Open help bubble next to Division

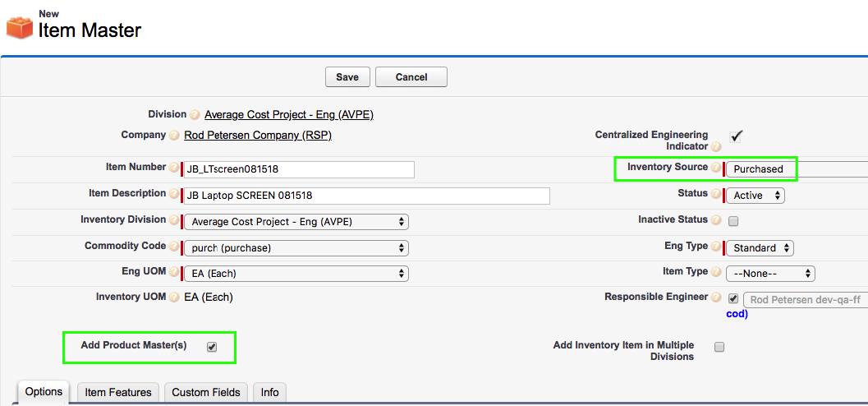195,115
